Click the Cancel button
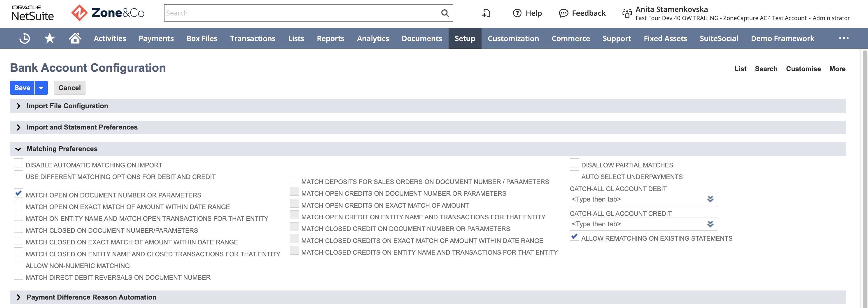 tap(69, 88)
